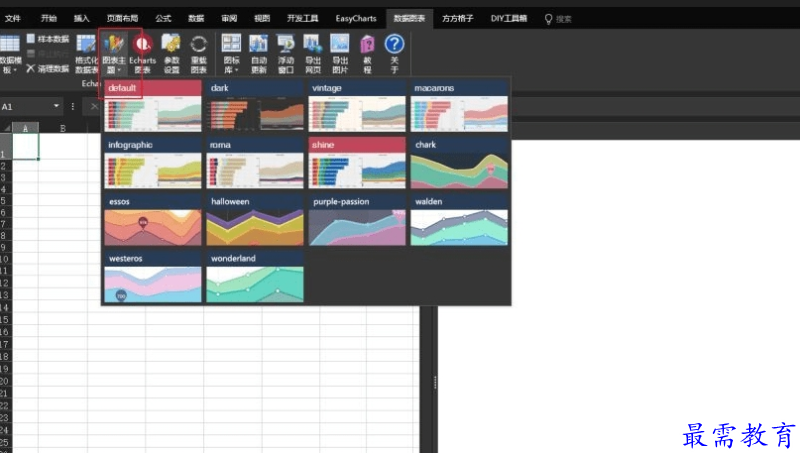Image resolution: width=804 pixels, height=467 pixels.
Task: Switch to the 开发工具 developer tab
Action: pyautogui.click(x=303, y=18)
